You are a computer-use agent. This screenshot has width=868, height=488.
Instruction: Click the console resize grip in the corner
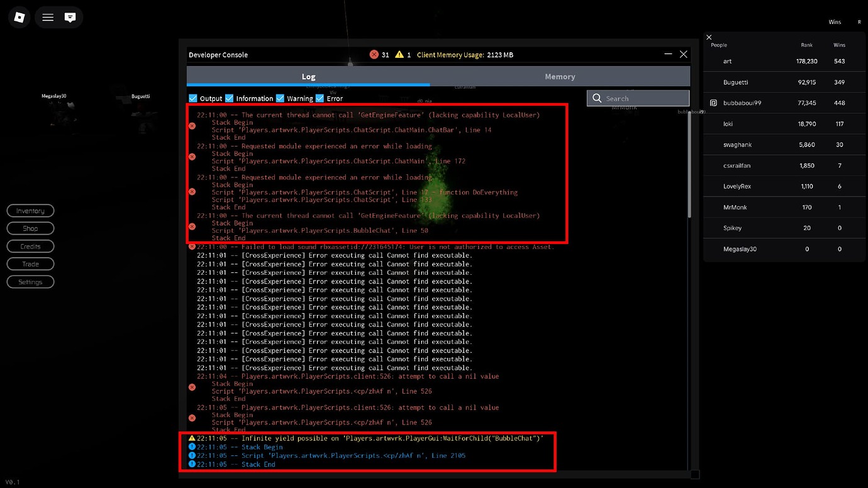(694, 474)
